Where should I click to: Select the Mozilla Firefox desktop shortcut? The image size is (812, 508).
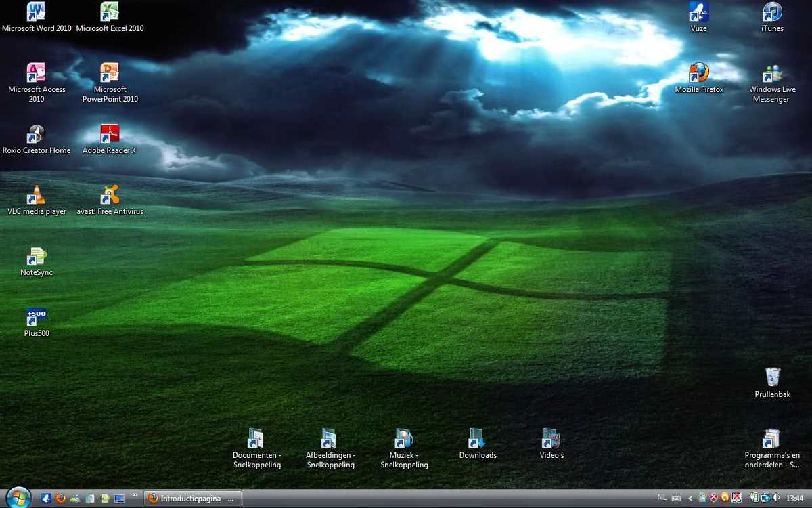tap(699, 73)
